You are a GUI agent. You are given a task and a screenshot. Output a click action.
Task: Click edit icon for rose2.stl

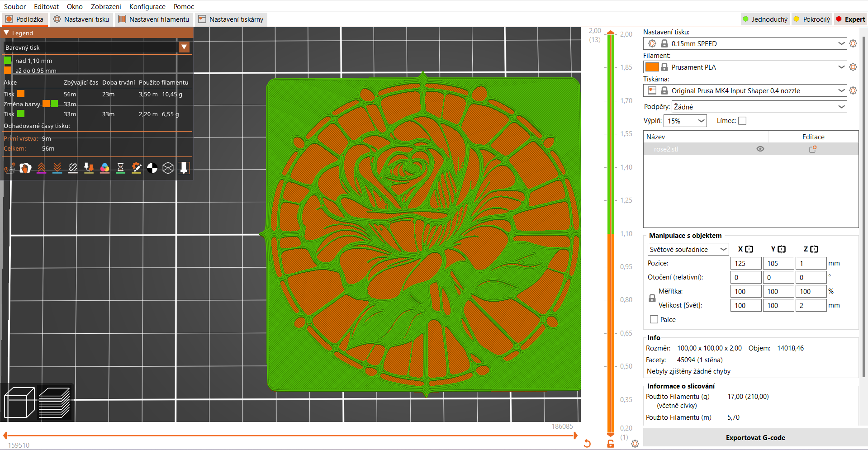click(813, 149)
